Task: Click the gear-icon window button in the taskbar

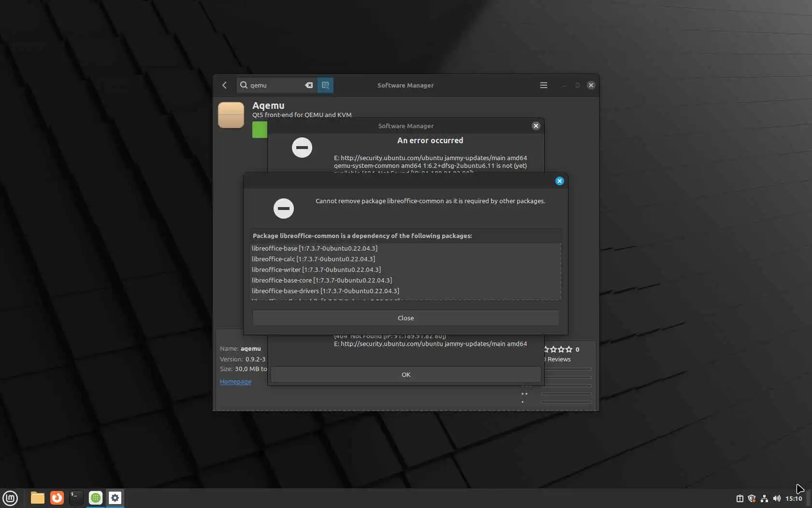Action: pyautogui.click(x=115, y=498)
